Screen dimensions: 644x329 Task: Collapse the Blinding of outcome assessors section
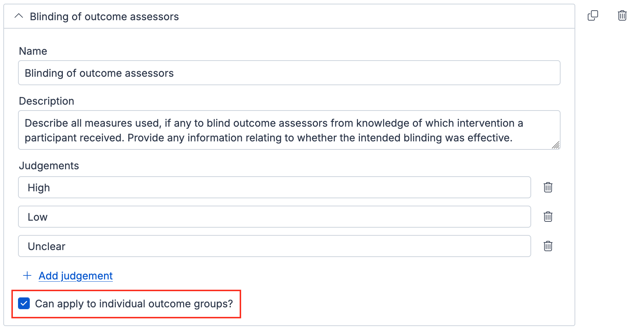(x=19, y=16)
